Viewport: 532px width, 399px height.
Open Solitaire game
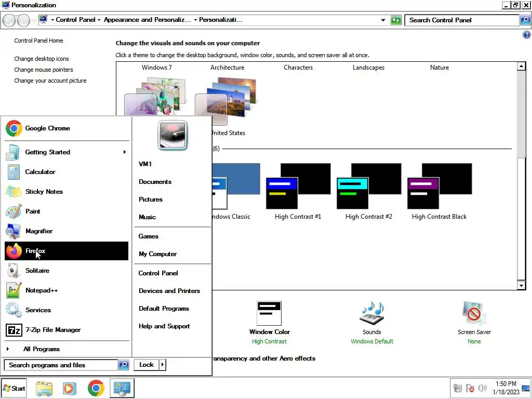(x=66, y=270)
